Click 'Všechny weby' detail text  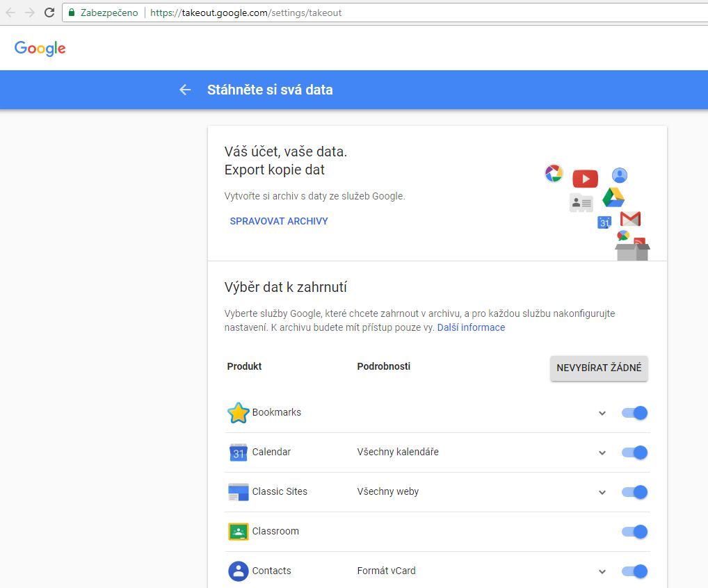pos(388,491)
